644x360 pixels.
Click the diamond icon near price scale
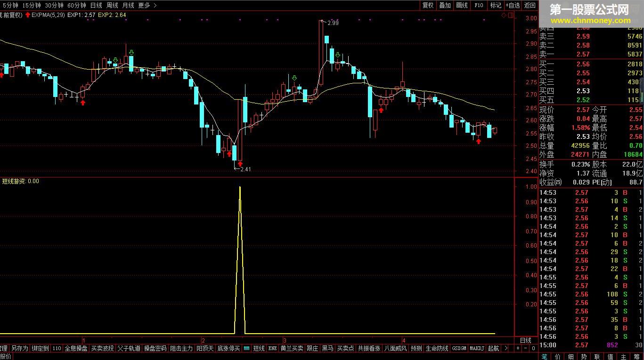coord(504,15)
